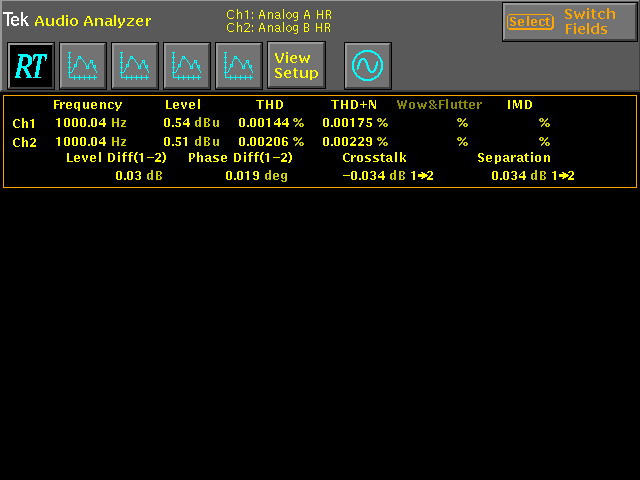Click the dimmed Wow&Flutter column header

pos(439,105)
